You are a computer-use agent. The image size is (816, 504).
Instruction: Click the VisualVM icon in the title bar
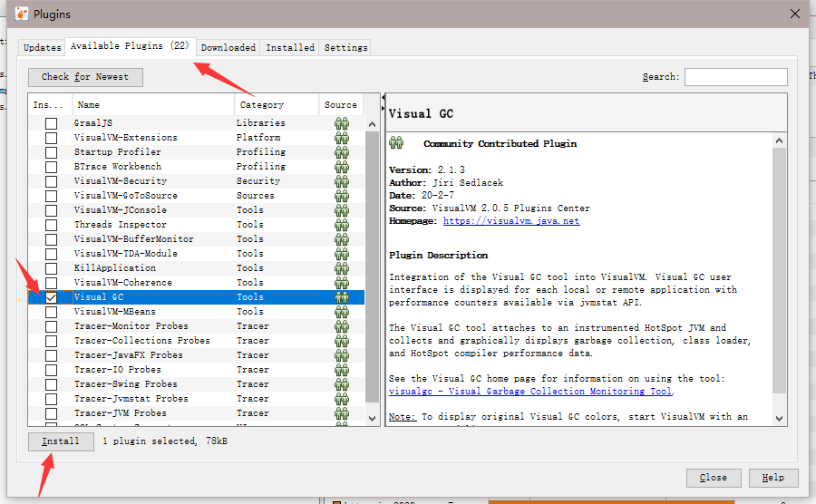click(x=21, y=14)
